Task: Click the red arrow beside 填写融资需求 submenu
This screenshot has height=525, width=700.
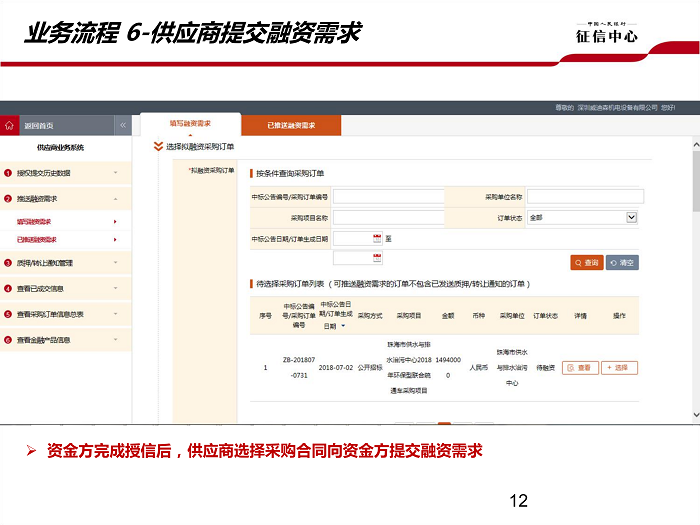Action: (115, 221)
